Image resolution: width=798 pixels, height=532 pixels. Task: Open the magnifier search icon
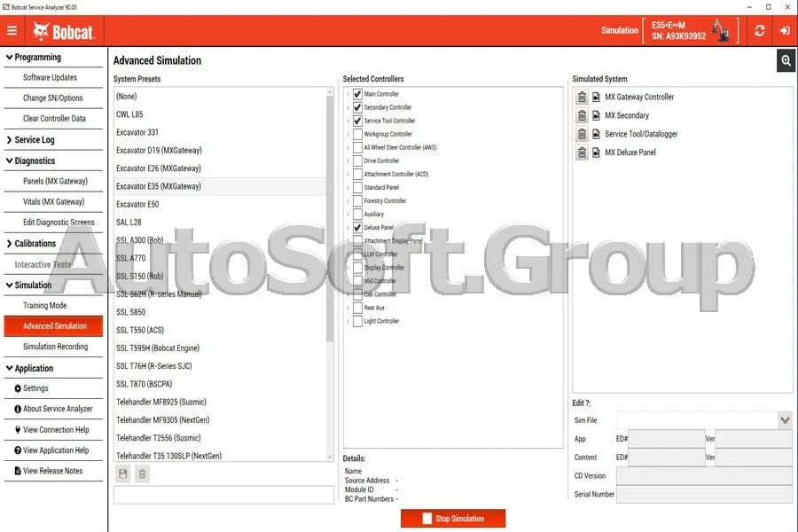786,60
